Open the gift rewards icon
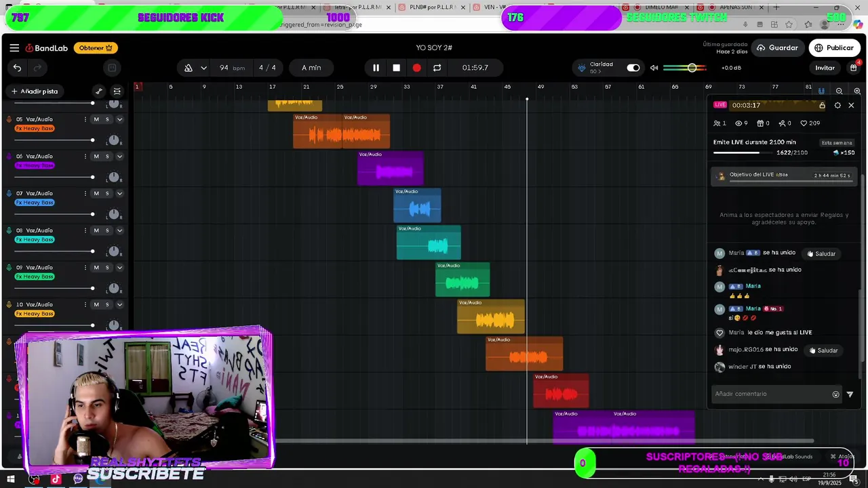The width and height of the screenshot is (868, 488). coord(853,68)
